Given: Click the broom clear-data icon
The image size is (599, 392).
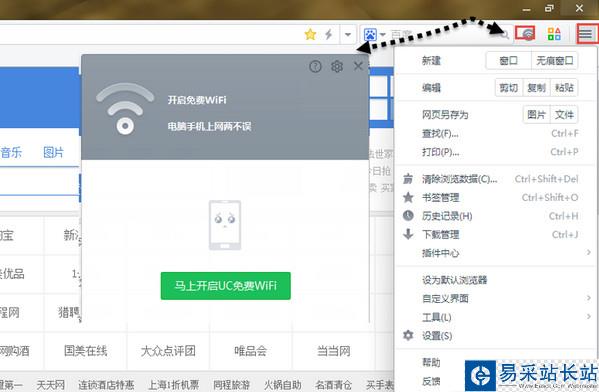Looking at the screenshot, I should (x=408, y=179).
